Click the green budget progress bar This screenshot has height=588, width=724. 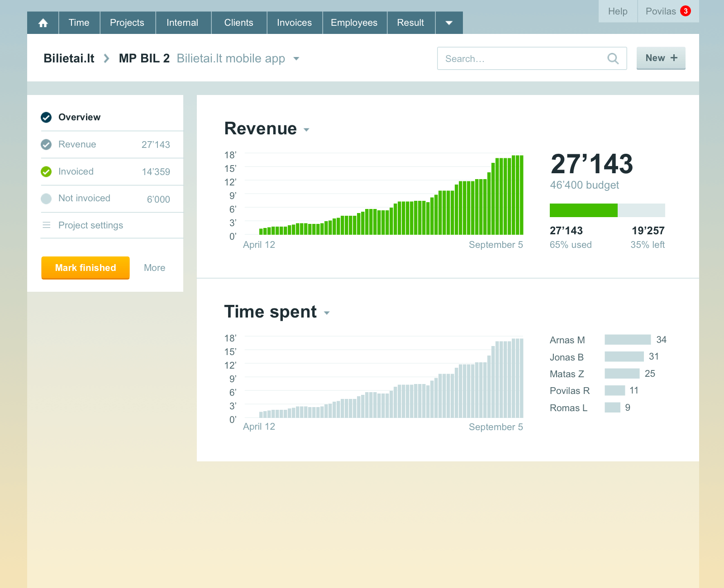(x=583, y=210)
